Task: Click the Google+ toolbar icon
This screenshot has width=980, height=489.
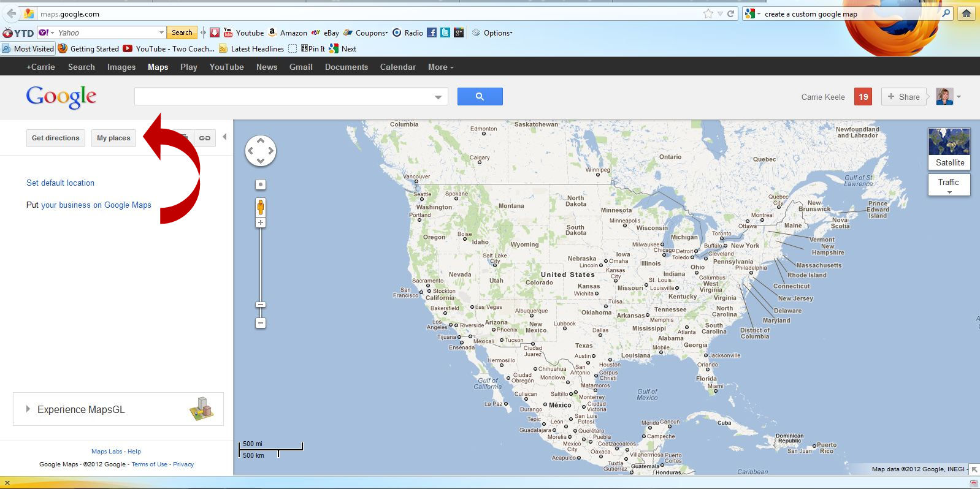Action: click(459, 32)
